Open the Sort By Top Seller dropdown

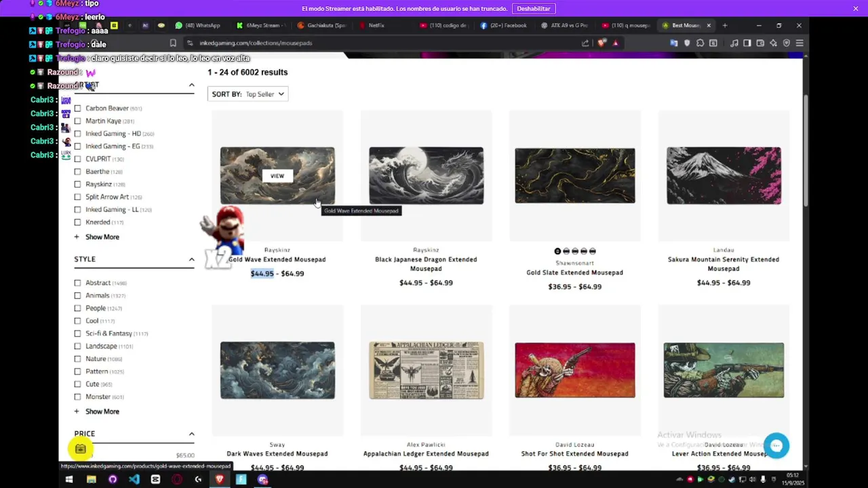(x=248, y=94)
